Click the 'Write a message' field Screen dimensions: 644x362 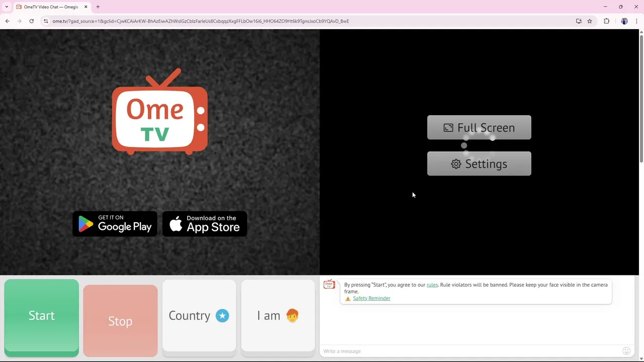(470, 351)
